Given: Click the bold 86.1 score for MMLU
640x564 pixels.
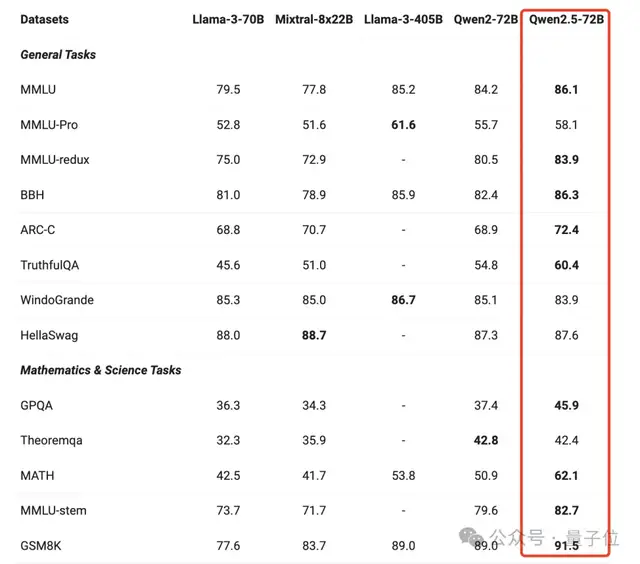Looking at the screenshot, I should tap(566, 90).
